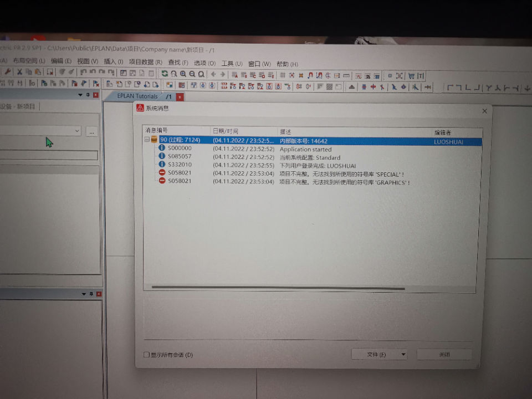Click the Forward arrow icon in toolbar
Viewport: 532px width, 399px height.
point(223,74)
